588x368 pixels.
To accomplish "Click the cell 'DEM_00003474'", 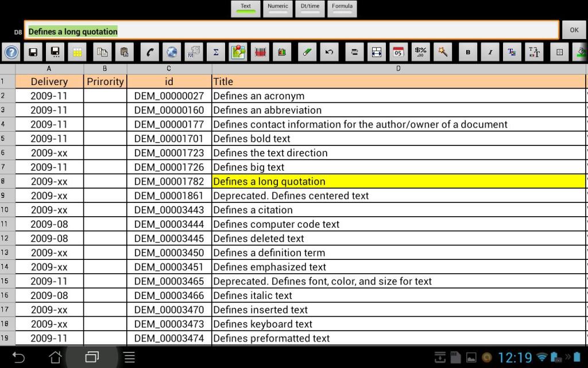I will click(x=169, y=338).
